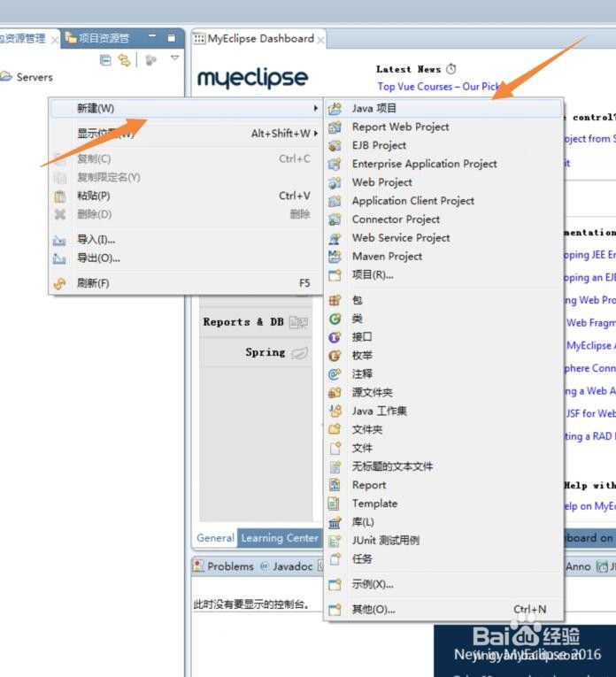Select Java 项目 in the submenu

[x=443, y=108]
